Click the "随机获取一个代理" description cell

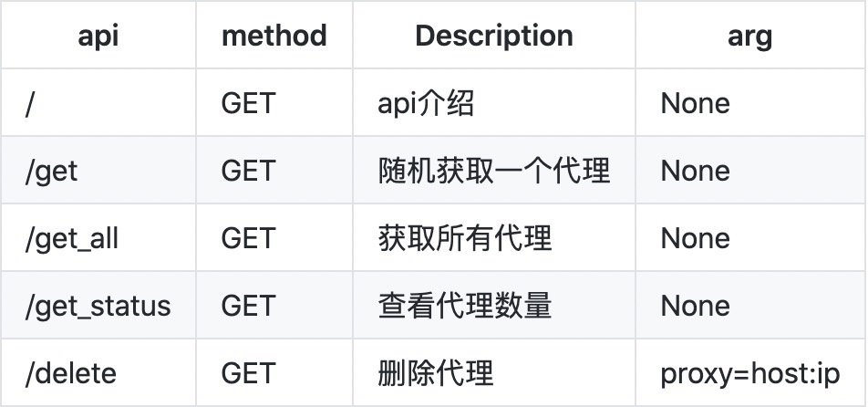[x=494, y=171]
